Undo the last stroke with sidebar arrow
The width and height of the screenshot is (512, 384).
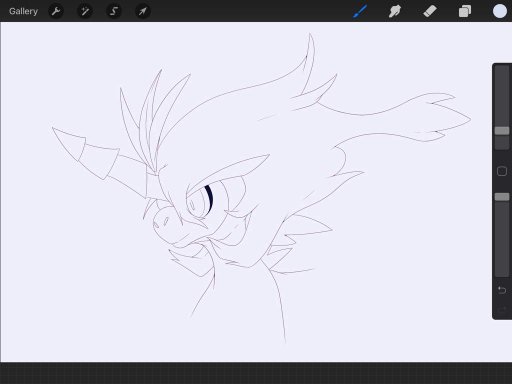coord(502,290)
